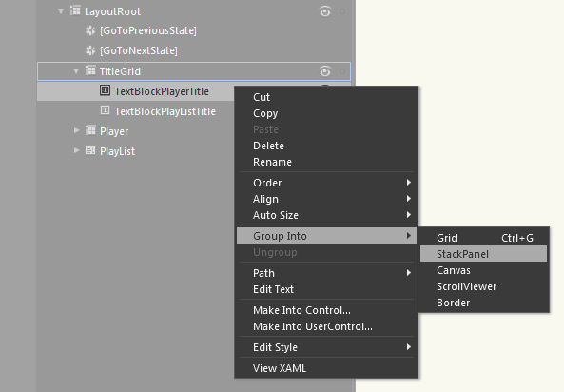
Task: Collapse the LayoutRoot tree node
Action: click(x=61, y=11)
